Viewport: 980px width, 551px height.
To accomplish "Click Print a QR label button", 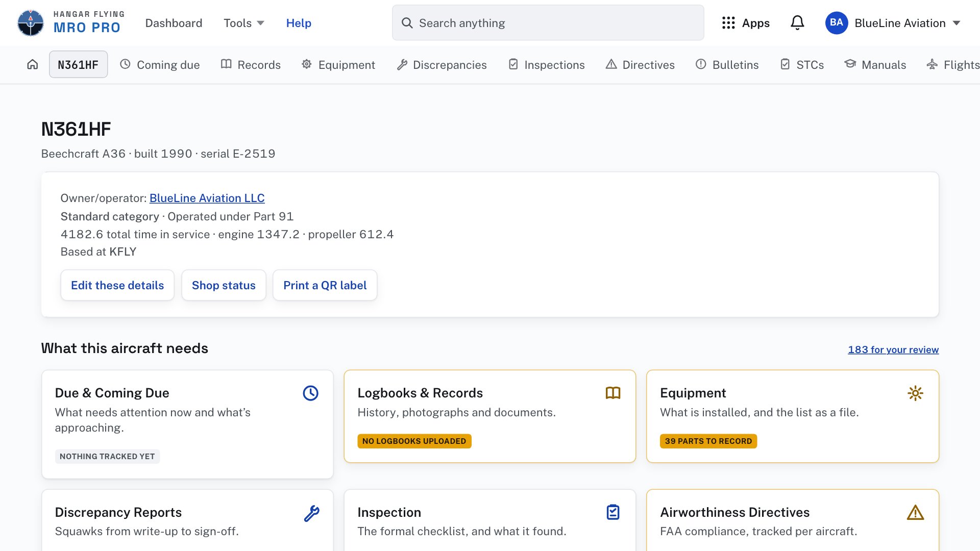I will [x=325, y=285].
